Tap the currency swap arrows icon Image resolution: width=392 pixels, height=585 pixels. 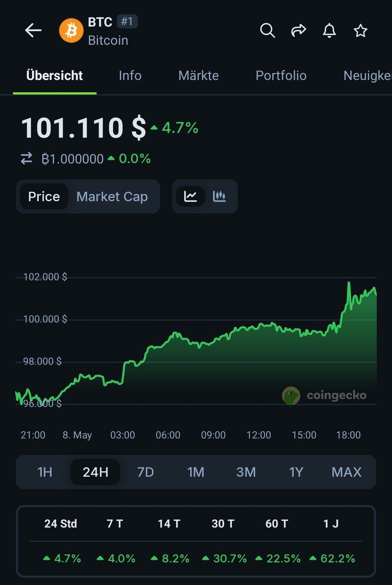tap(27, 159)
